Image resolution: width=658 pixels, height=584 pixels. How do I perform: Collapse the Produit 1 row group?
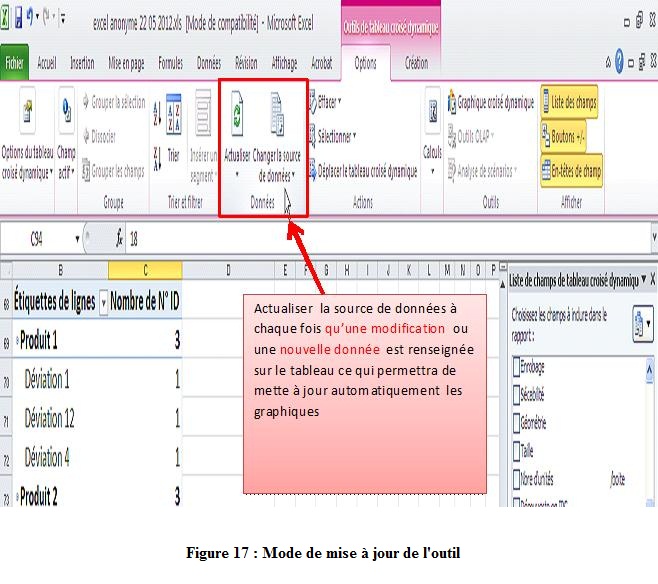(17, 340)
